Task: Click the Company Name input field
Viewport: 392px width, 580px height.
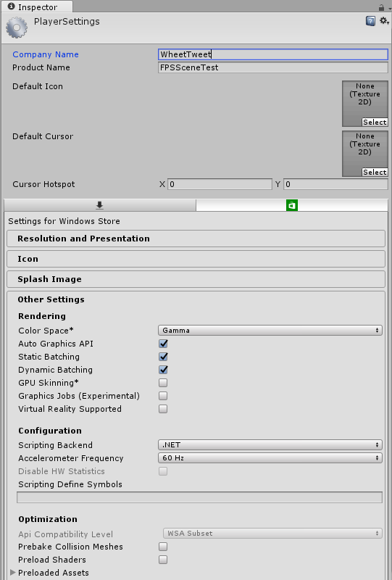Action: click(x=273, y=54)
